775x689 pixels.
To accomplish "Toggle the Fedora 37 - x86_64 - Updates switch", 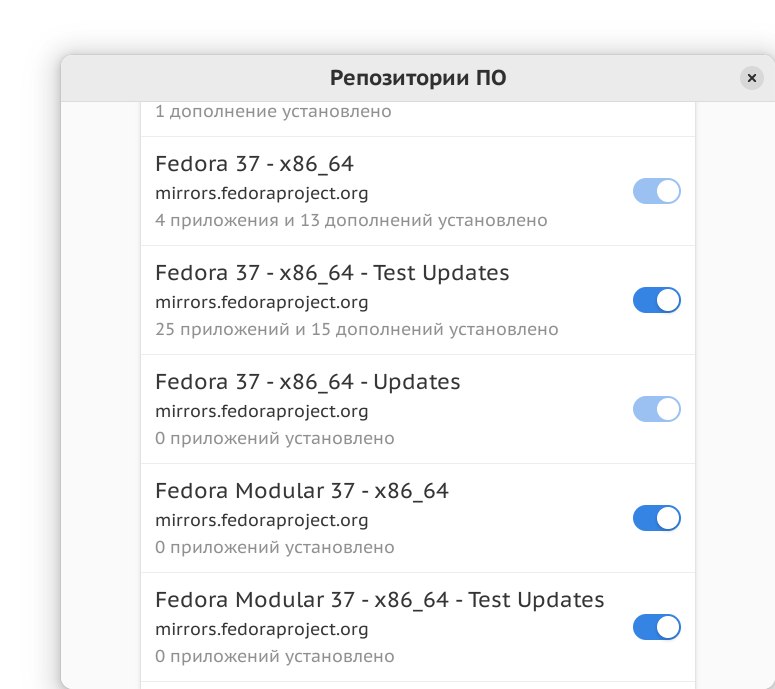I will point(656,409).
